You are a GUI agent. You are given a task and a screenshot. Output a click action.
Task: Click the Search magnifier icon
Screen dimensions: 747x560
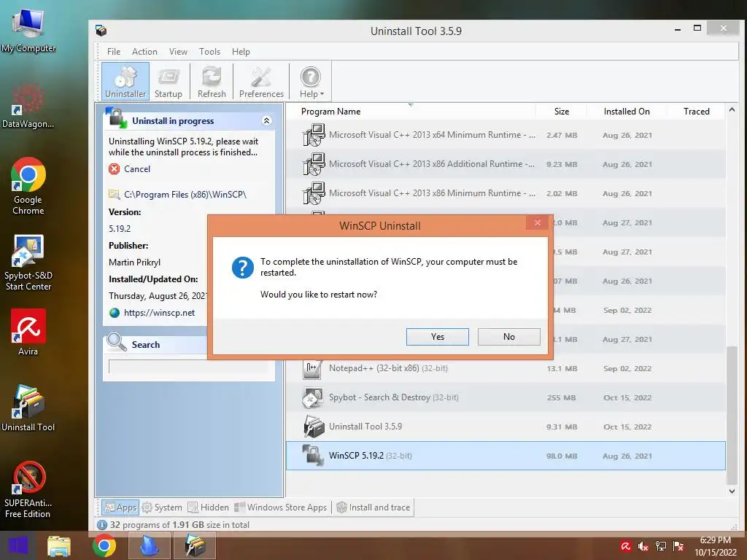116,342
